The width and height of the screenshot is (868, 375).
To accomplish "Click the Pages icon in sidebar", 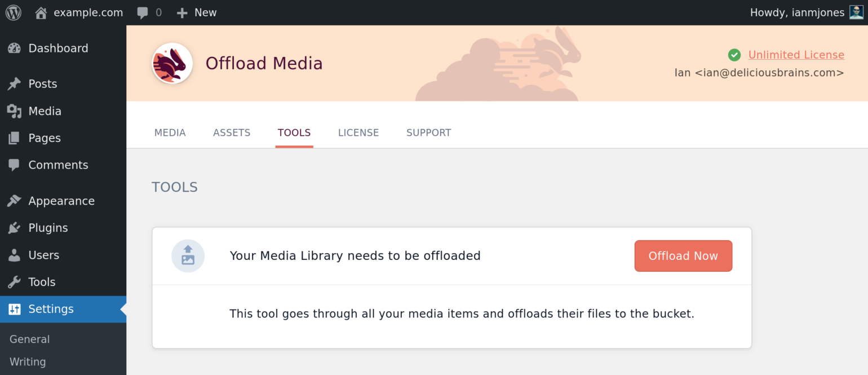I will (x=14, y=138).
